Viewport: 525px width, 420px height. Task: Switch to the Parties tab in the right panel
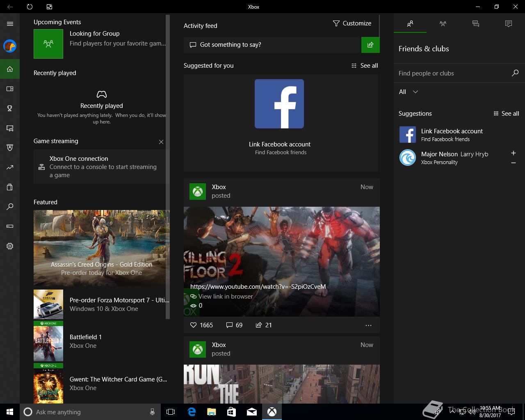pyautogui.click(x=443, y=24)
